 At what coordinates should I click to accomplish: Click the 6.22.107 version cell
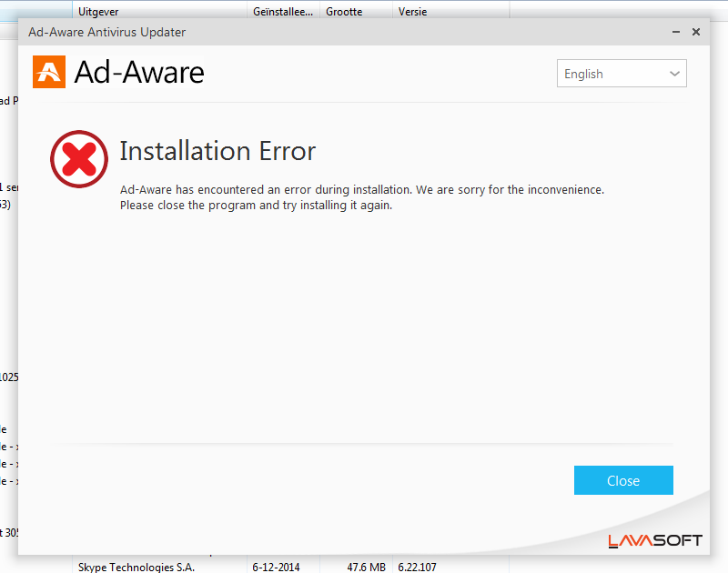tap(417, 567)
